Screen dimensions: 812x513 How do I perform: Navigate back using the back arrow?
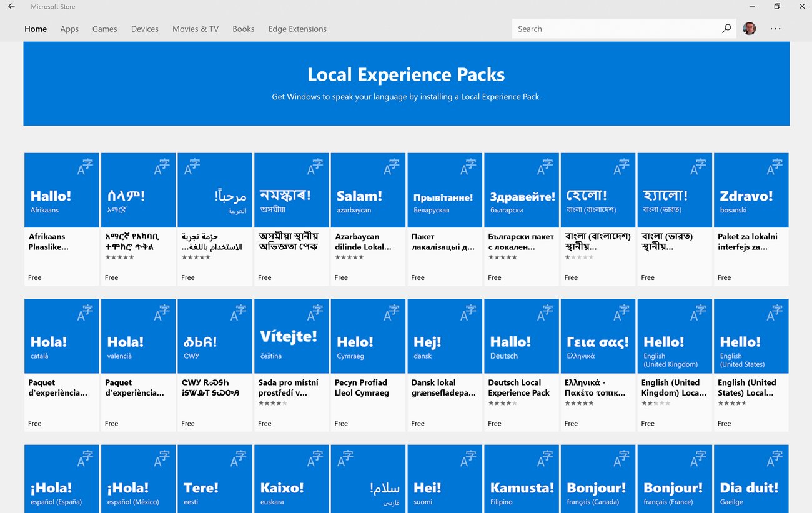tap(11, 6)
